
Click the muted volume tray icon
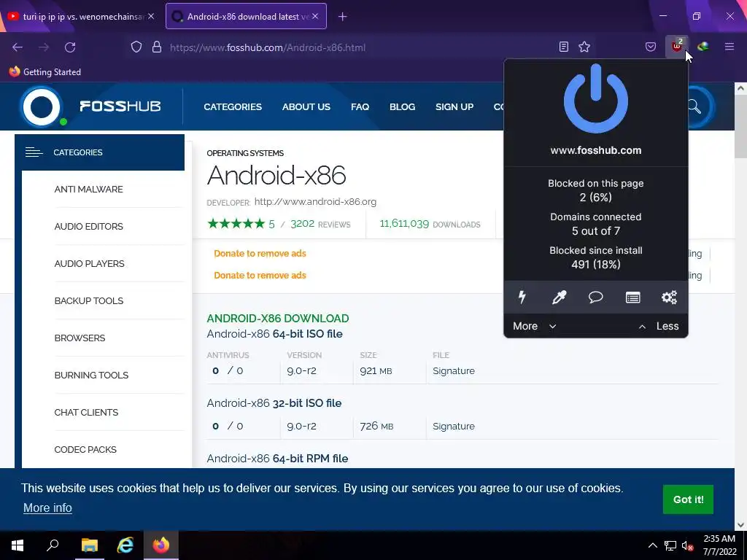[687, 545]
